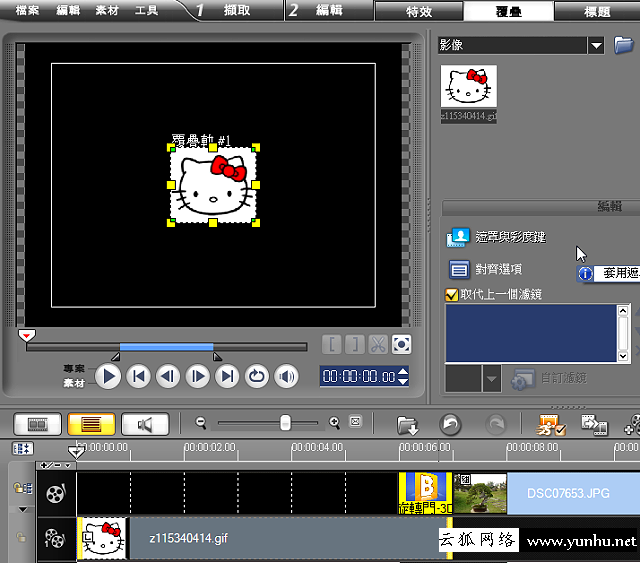This screenshot has width=640, height=563.
Task: Switch to the 覆疊 tab
Action: click(509, 11)
